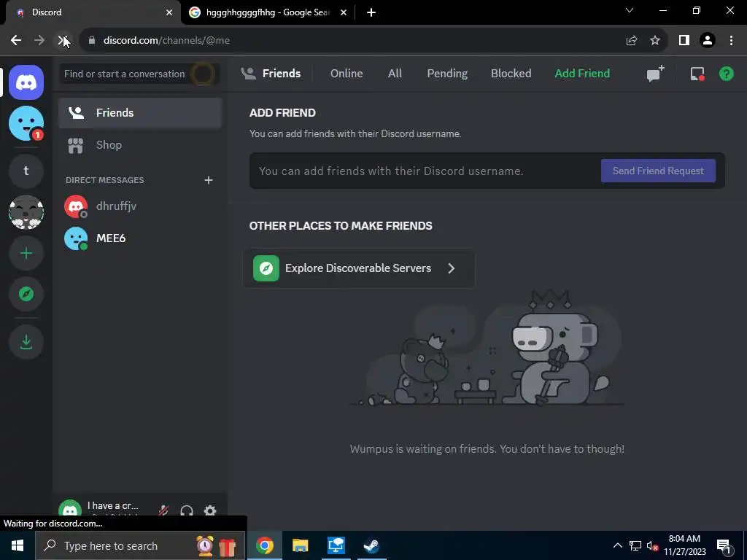747x560 pixels.
Task: Switch to the All friends tab
Action: tap(395, 74)
